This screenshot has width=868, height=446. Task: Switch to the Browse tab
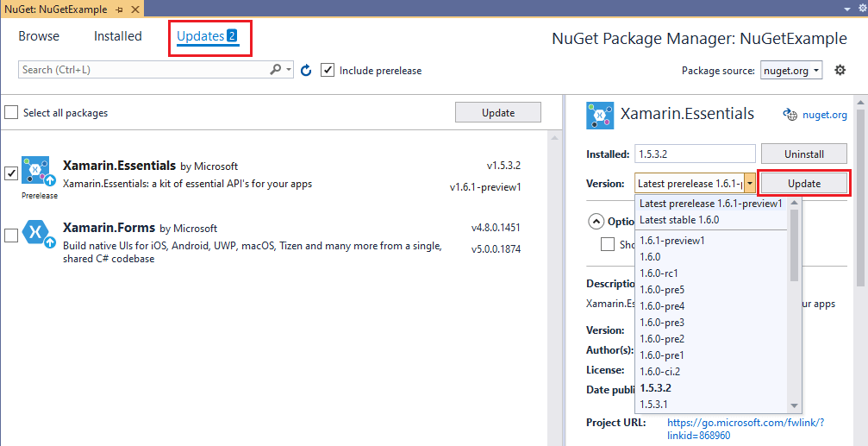point(39,36)
